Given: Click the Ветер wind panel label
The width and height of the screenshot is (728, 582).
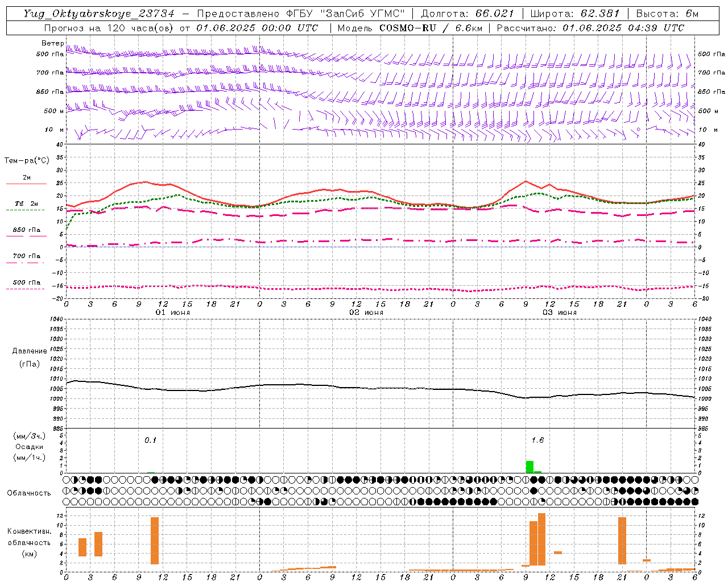Looking at the screenshot, I should click(x=52, y=43).
